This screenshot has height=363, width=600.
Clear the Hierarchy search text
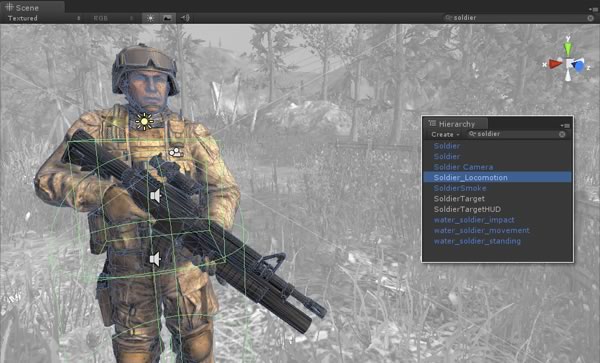tap(562, 134)
